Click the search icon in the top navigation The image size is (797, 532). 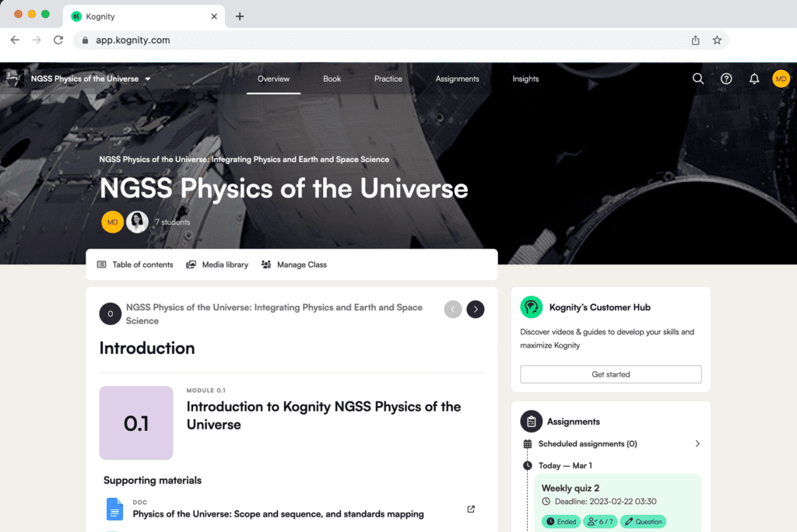(698, 79)
